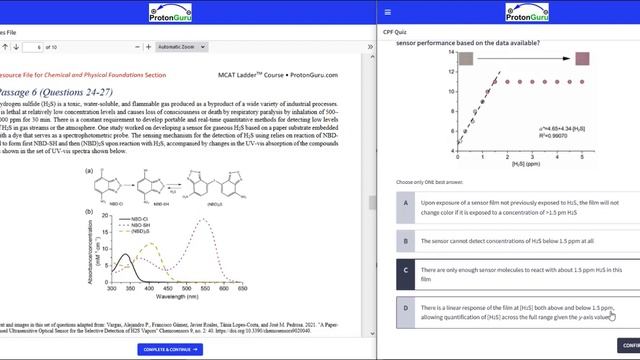
Task: Select answer option C
Action: [518, 274]
